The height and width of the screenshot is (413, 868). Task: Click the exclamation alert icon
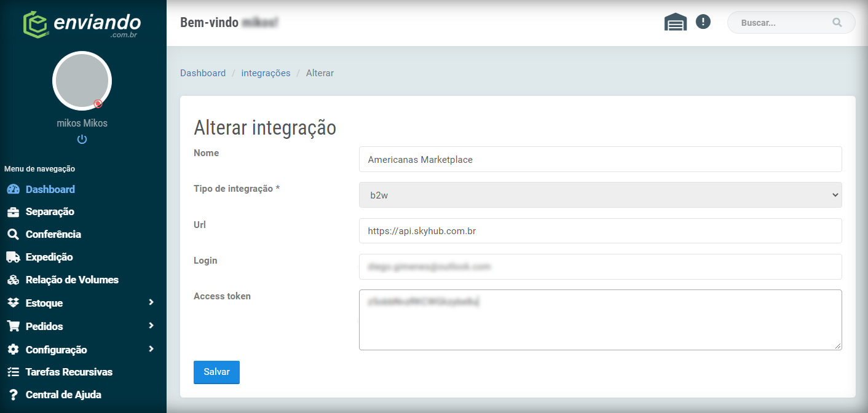[703, 22]
